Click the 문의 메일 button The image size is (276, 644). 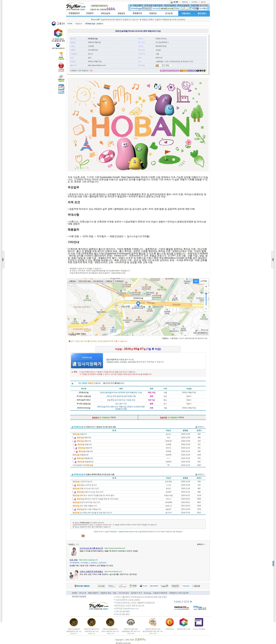164,66
